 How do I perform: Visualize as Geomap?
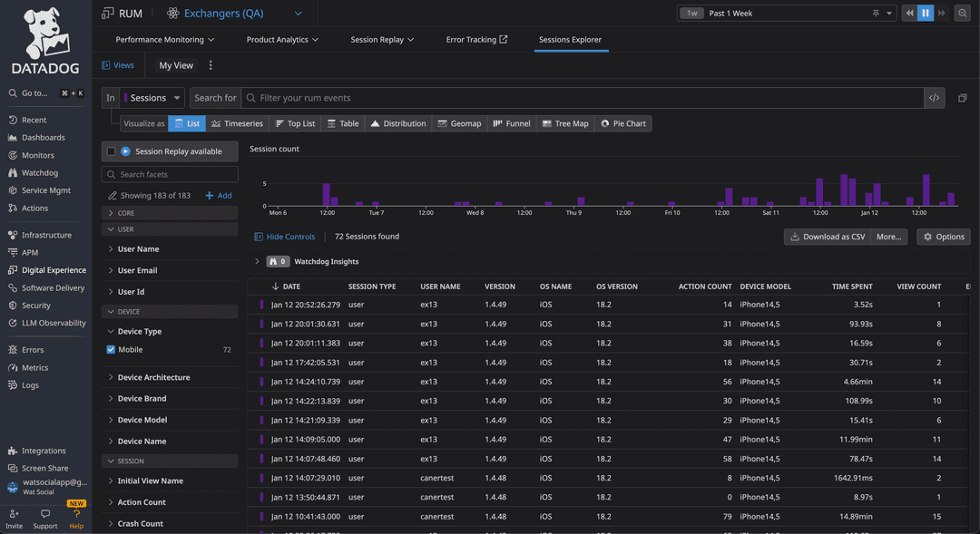point(459,123)
